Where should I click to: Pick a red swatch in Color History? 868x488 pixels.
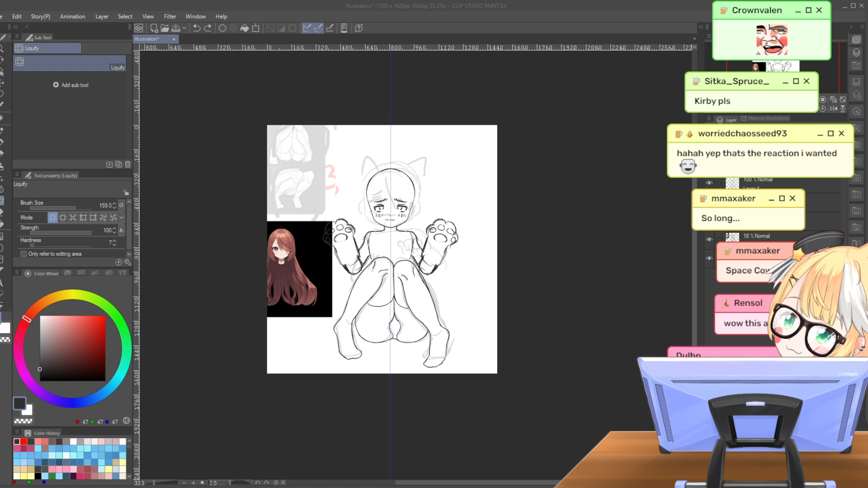[x=24, y=441]
